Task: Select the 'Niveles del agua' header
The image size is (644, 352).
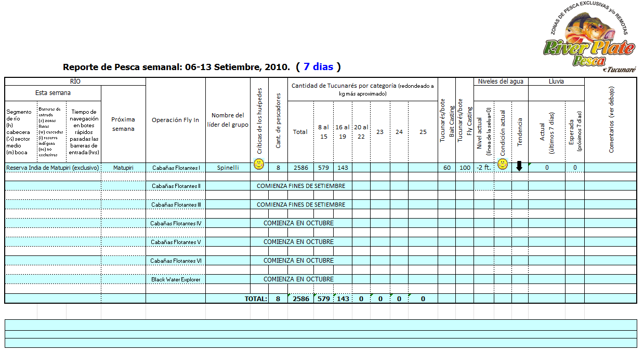Action: [x=501, y=82]
